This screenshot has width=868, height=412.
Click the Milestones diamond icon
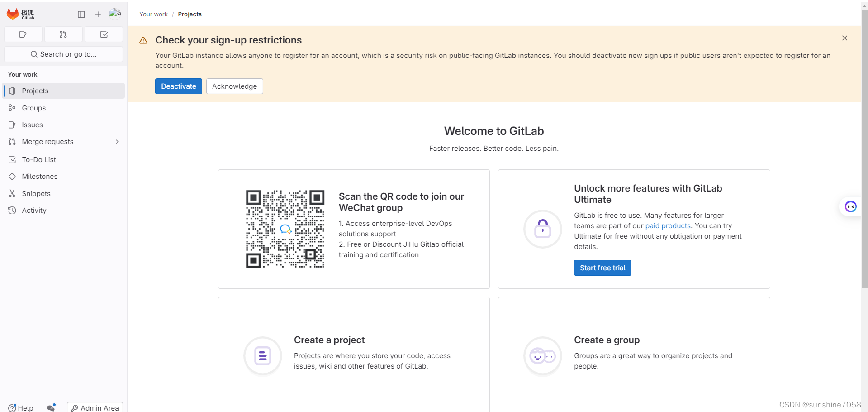pyautogui.click(x=12, y=176)
